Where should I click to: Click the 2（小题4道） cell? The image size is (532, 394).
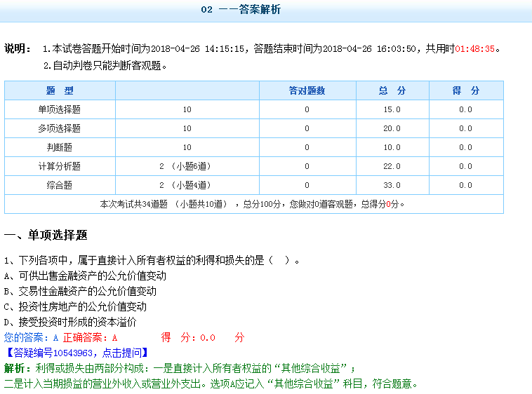(187, 185)
